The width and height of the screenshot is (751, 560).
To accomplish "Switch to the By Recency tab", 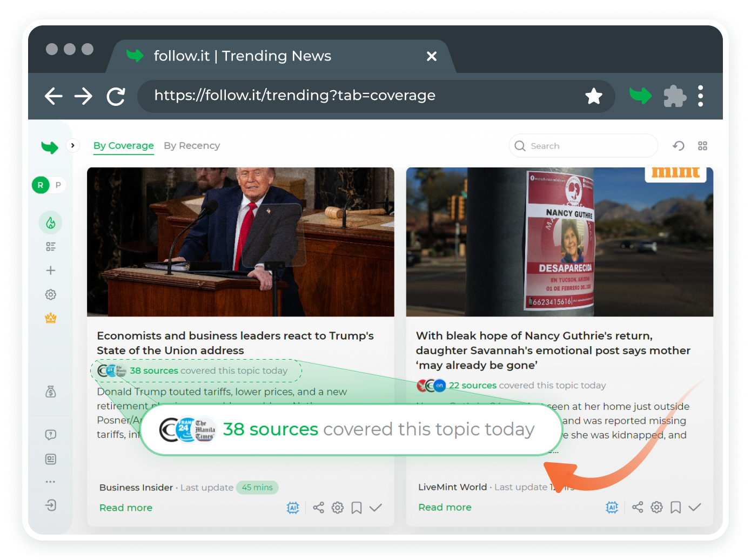I will pos(192,146).
